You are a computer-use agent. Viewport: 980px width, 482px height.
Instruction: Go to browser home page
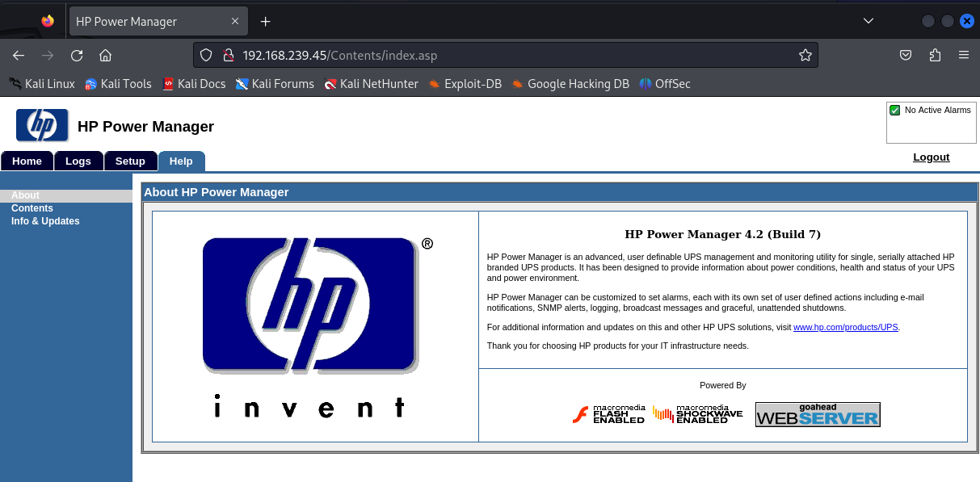(x=105, y=56)
